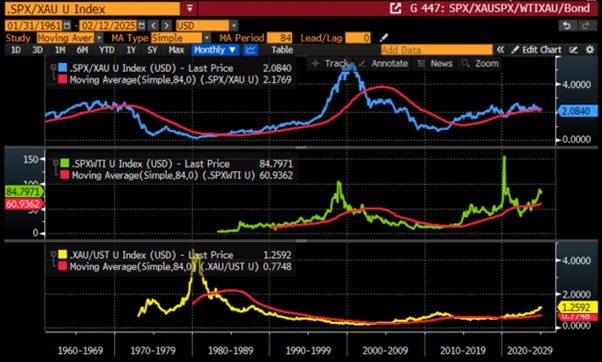Click the Lead/Lag 0 field
602x362 pixels.
tap(358, 38)
